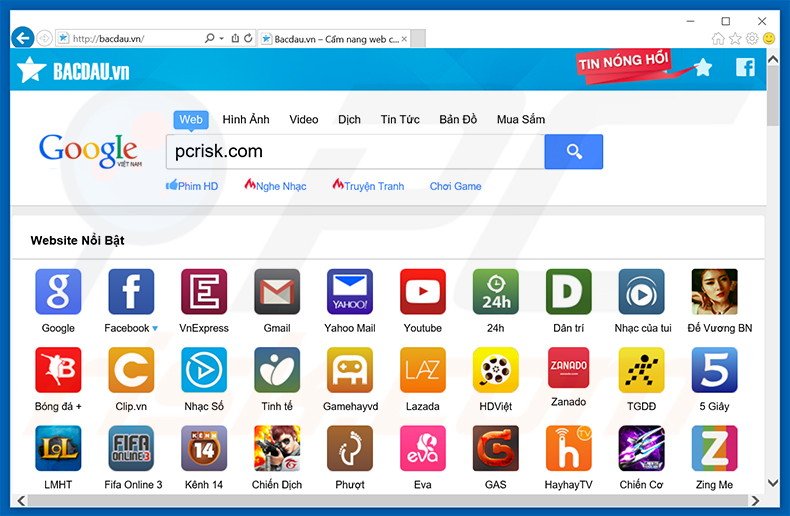
Task: Open the Nhạc Số tile
Action: point(204,370)
